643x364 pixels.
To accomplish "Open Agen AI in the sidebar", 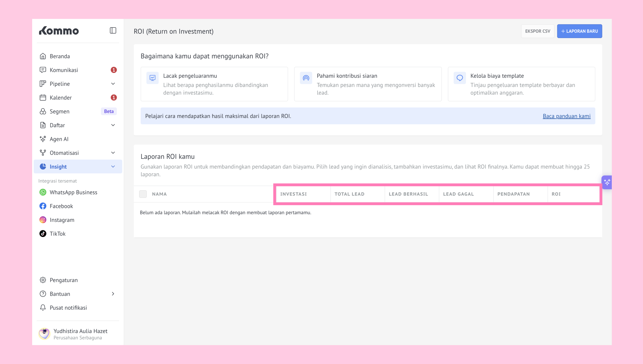I will pyautogui.click(x=78, y=139).
